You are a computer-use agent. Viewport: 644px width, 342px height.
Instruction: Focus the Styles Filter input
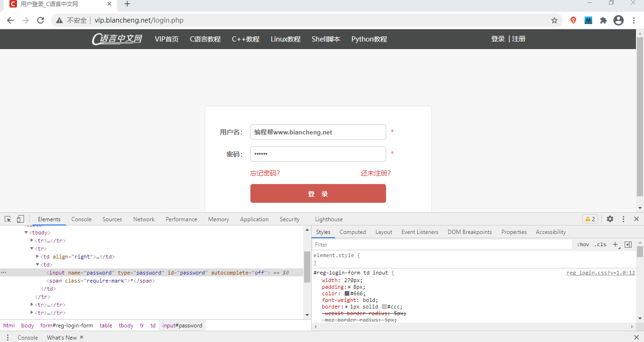[442, 244]
